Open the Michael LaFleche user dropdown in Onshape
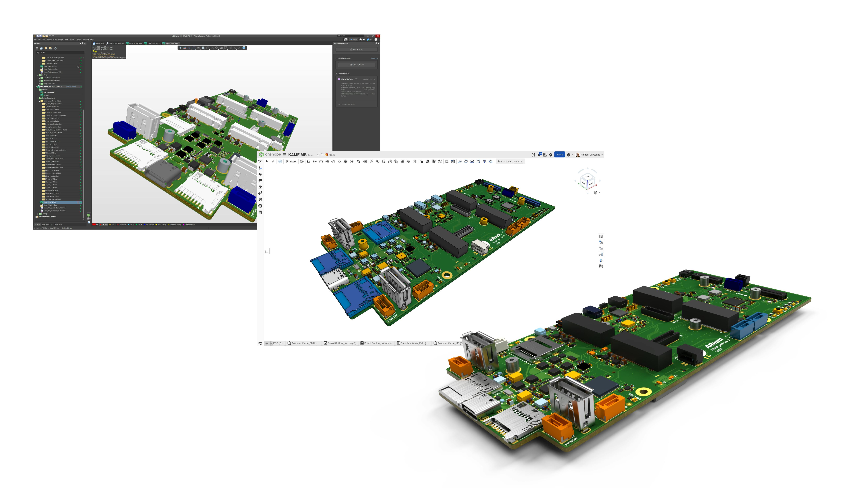The width and height of the screenshot is (868, 488). 589,155
